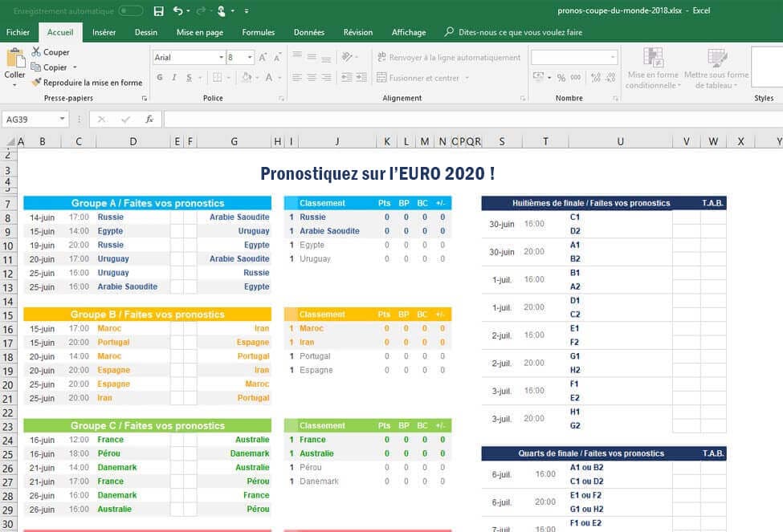Expand the font size dropdown
The image size is (783, 532).
pyautogui.click(x=250, y=58)
